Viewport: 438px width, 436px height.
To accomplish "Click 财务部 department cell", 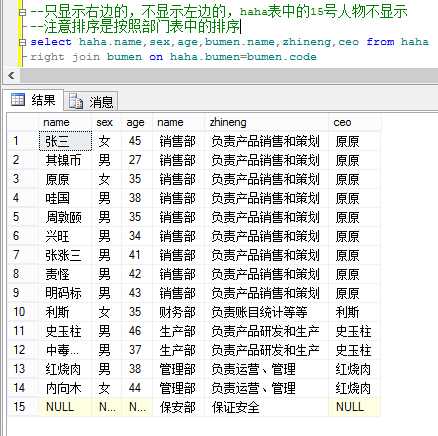I will (179, 312).
